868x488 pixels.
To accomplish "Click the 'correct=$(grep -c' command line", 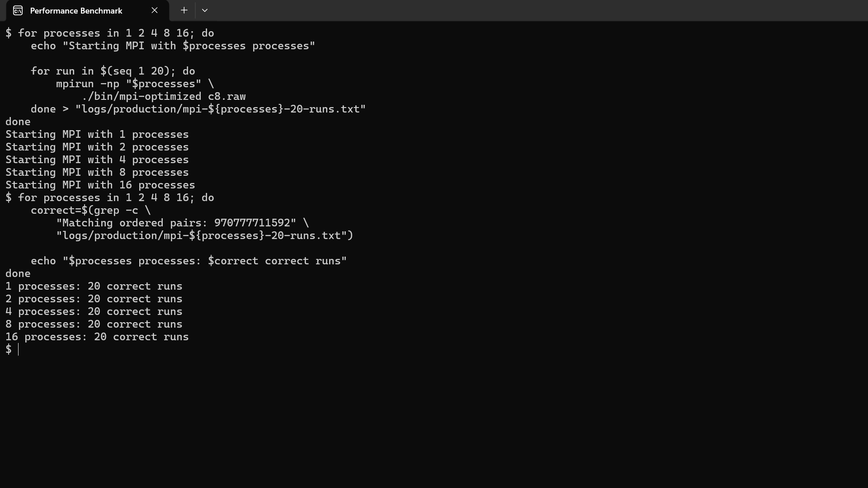I will pos(91,211).
